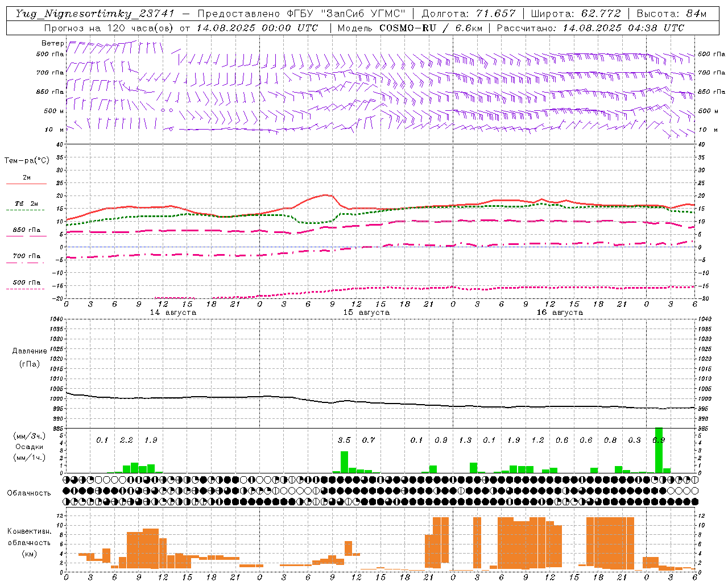
Task: Select the model label COSMO-RU / 6.6км
Action: (x=432, y=28)
